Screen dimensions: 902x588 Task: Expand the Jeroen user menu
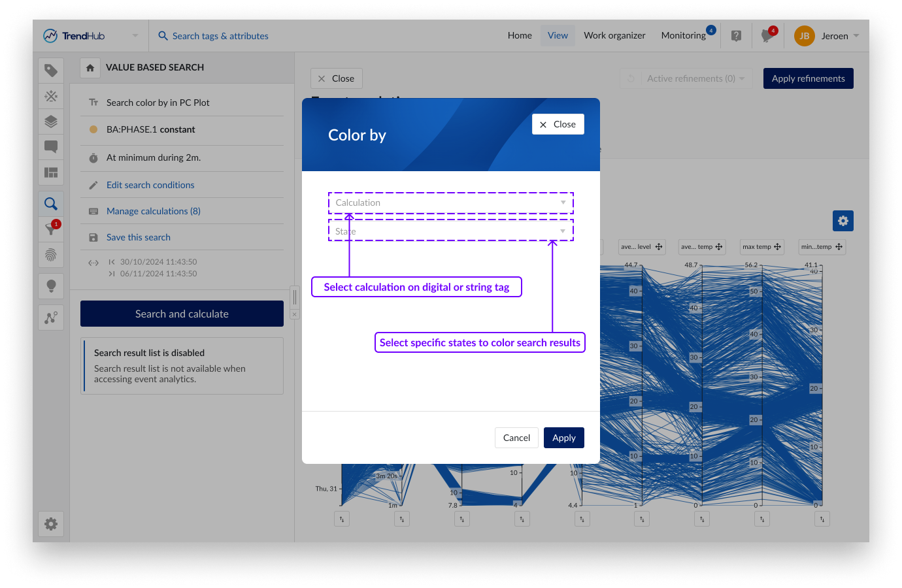click(x=827, y=36)
